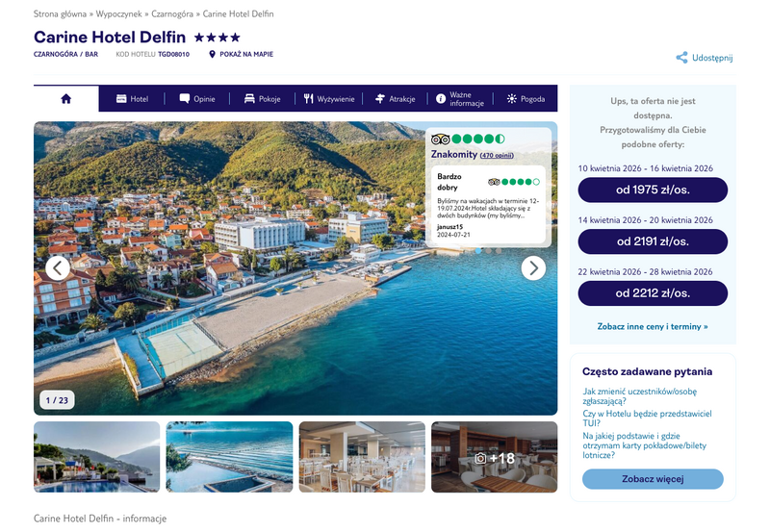This screenshot has width=770, height=532.
Task: Go to previous photo with left arrow
Action: [x=58, y=268]
